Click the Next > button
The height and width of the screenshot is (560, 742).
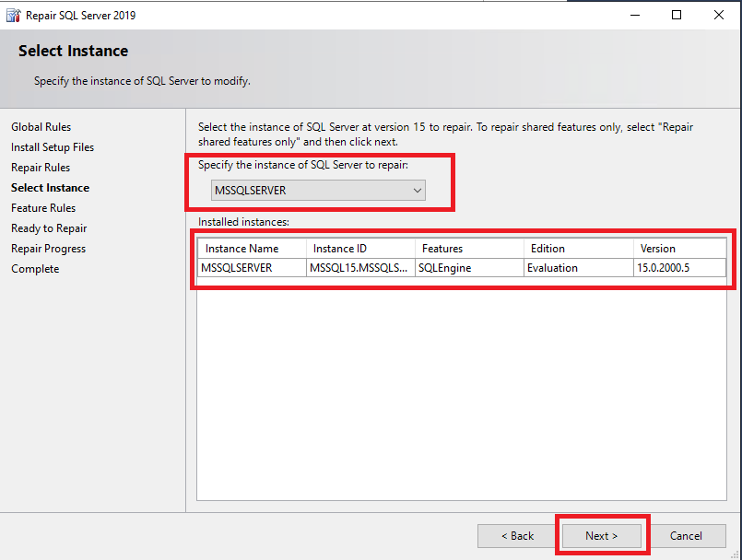602,536
